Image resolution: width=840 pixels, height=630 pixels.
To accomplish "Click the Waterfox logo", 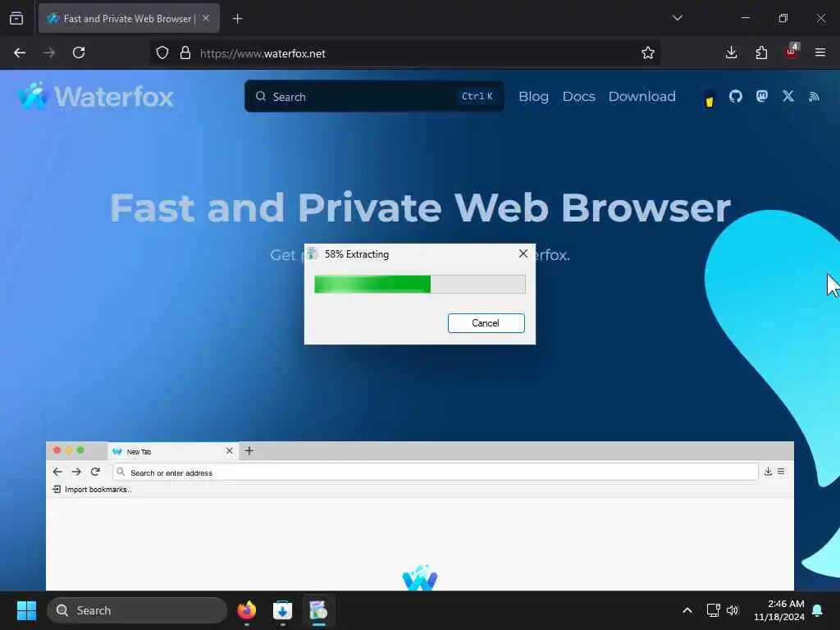I will [95, 97].
